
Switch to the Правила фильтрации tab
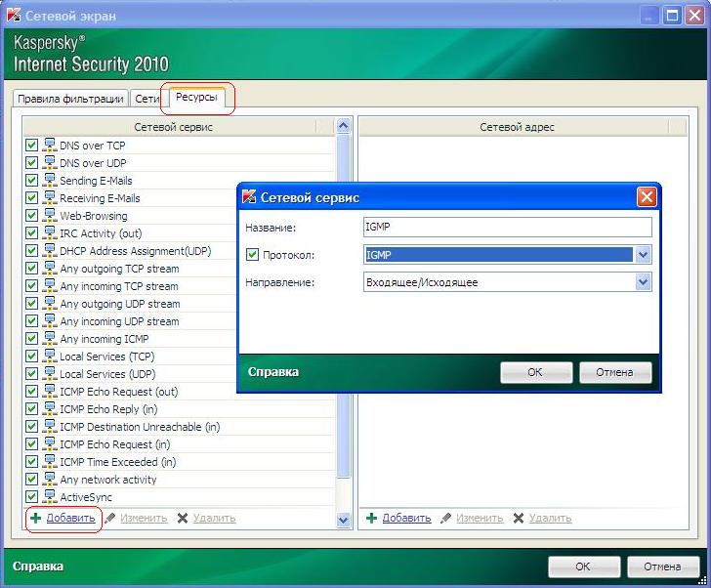coord(70,99)
